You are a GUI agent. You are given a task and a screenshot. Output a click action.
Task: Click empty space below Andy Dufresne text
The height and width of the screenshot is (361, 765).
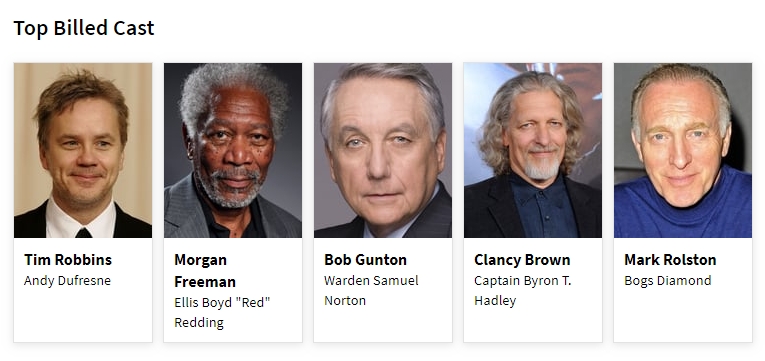click(x=83, y=316)
